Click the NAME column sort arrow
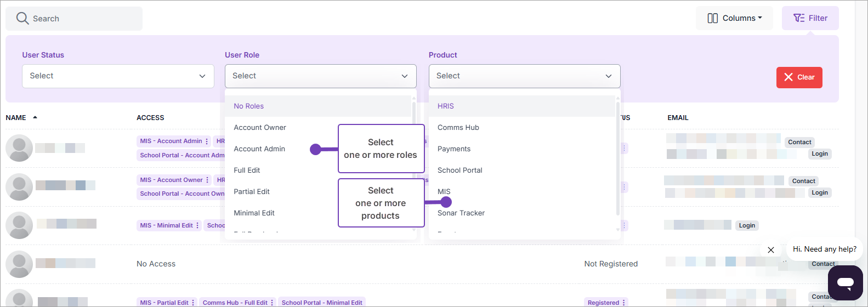The height and width of the screenshot is (307, 868). point(35,117)
